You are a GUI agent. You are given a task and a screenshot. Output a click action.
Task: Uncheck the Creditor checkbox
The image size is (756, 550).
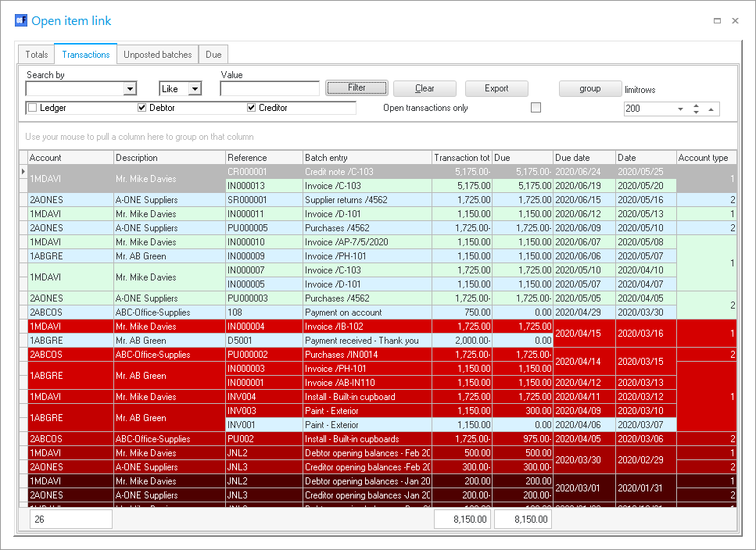252,108
